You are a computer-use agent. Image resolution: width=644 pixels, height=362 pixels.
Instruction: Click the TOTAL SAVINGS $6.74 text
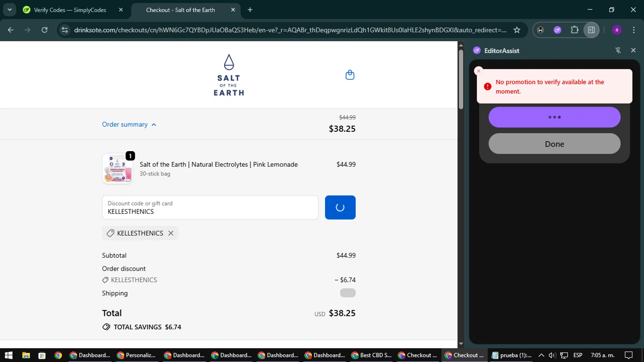(x=147, y=327)
